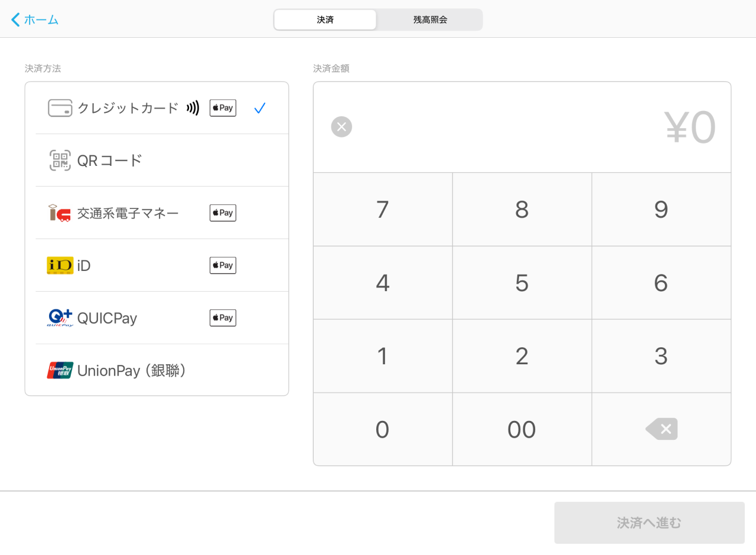Clear the amount with the round X icon
The width and height of the screenshot is (756, 555).
tap(341, 127)
